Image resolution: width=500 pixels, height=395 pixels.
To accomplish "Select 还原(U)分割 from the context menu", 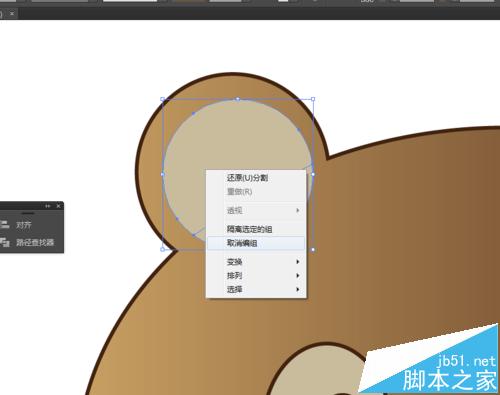I will [x=256, y=178].
